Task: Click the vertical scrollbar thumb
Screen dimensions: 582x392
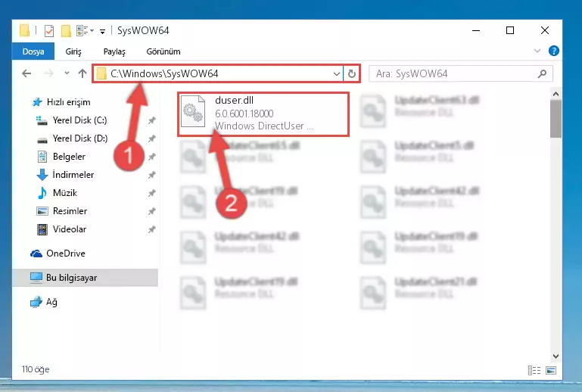Action: pos(556,119)
